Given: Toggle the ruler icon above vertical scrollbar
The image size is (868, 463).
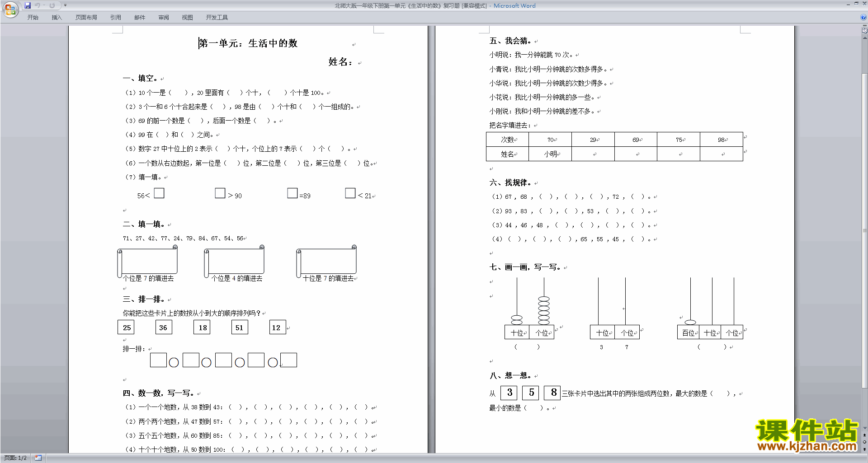Looking at the screenshot, I should point(864,31).
